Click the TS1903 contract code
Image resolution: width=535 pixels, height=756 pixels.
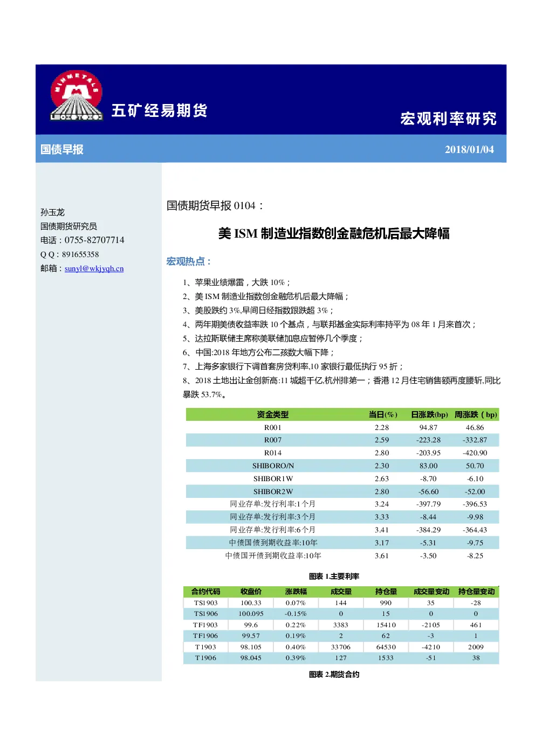click(x=205, y=603)
